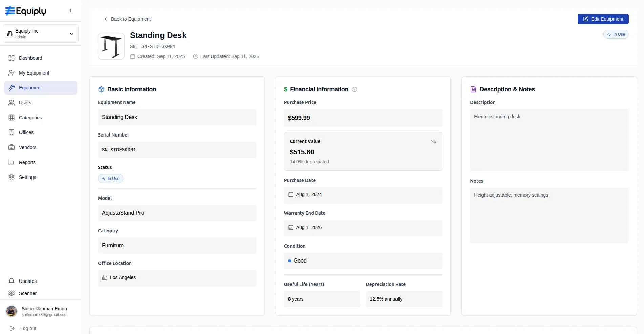This screenshot has width=644, height=334.
Task: Click the Reports bar chart icon
Action: click(12, 162)
